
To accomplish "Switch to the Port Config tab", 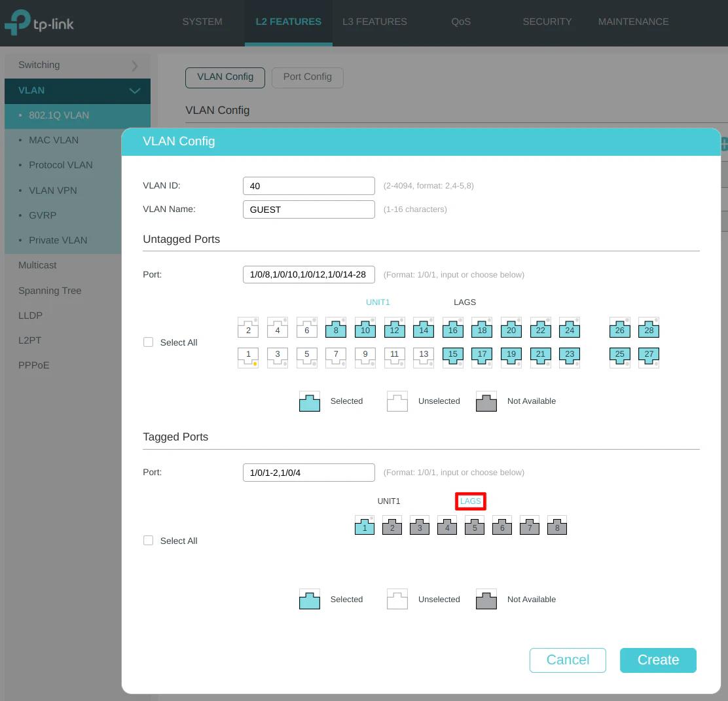I will (x=307, y=77).
